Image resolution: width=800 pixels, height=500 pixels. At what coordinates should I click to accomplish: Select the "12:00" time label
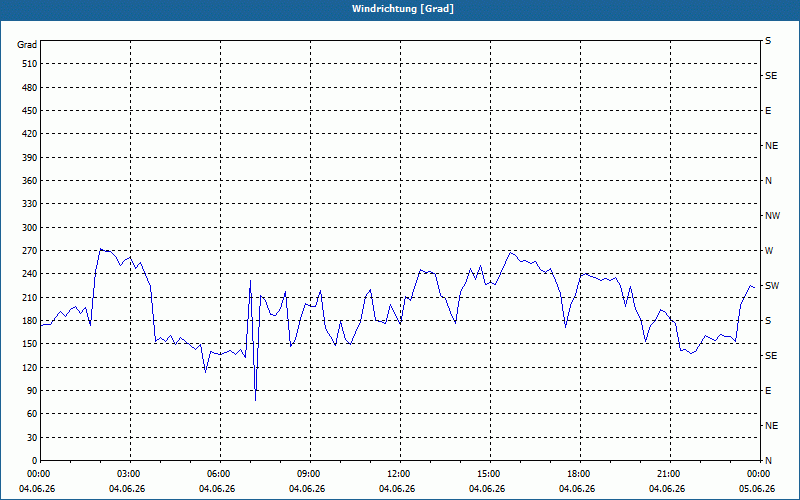click(399, 473)
